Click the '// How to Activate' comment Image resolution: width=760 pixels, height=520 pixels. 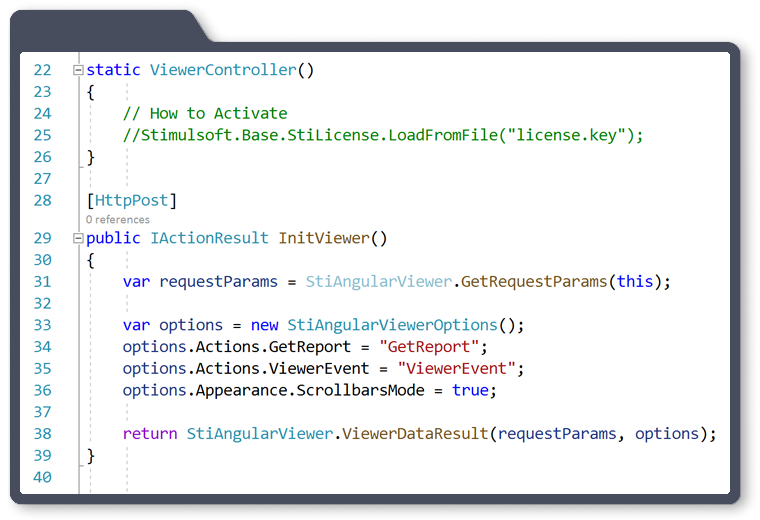[x=205, y=113]
